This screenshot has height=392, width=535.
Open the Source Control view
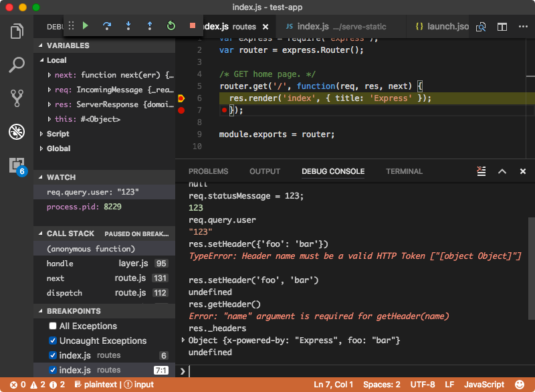[x=17, y=98]
